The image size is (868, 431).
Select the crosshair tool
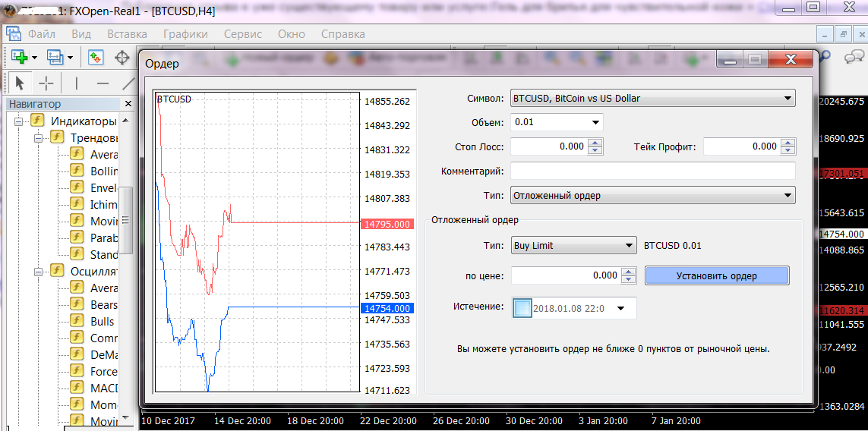tap(46, 83)
